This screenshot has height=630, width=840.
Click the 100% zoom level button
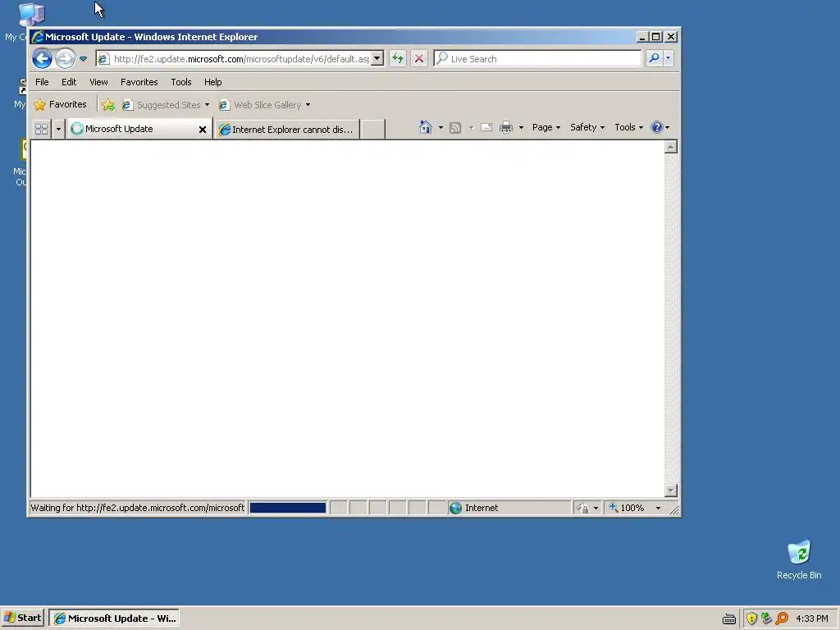click(627, 507)
